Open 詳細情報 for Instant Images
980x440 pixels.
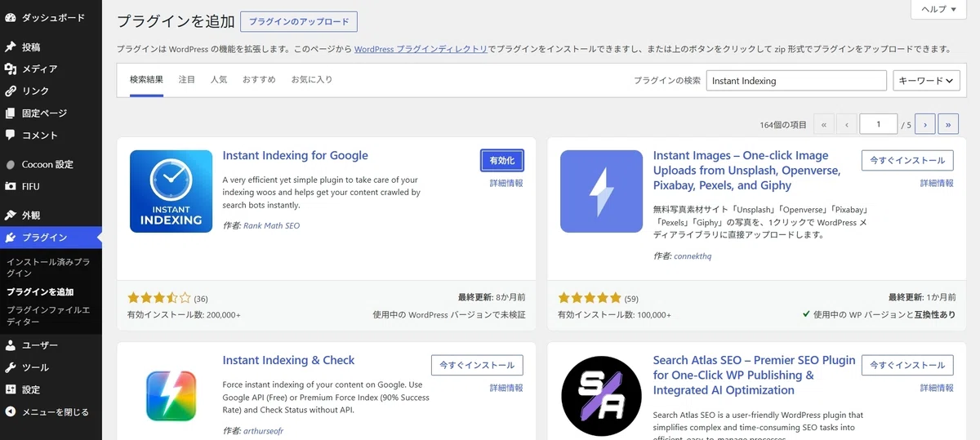click(x=937, y=184)
